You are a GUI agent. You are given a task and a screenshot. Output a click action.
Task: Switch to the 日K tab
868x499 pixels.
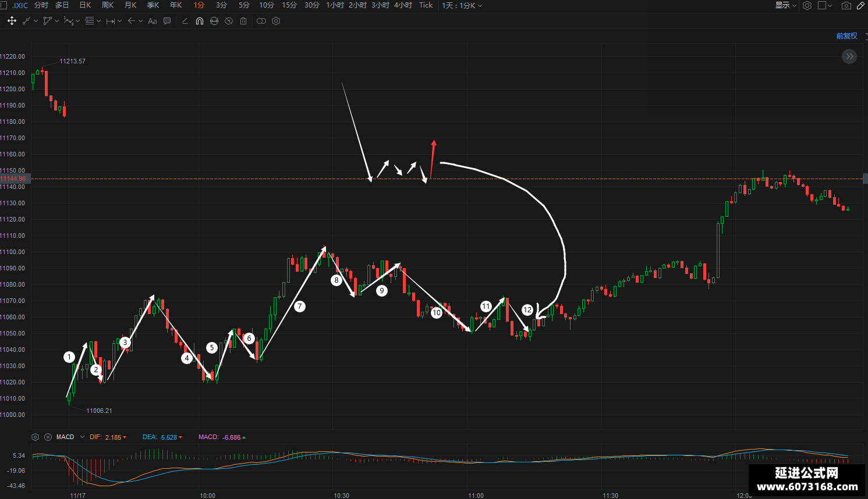point(85,5)
